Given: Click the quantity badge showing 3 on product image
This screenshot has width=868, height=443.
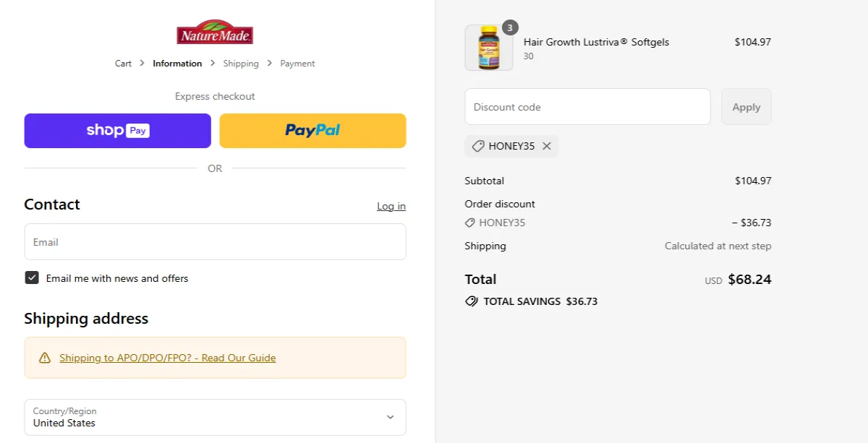Looking at the screenshot, I should point(509,27).
